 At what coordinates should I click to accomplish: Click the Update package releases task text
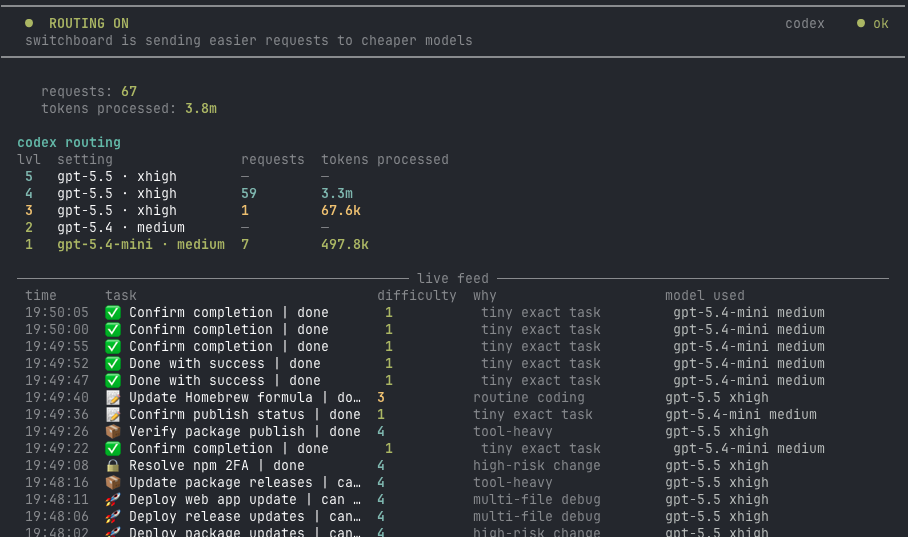[245, 483]
